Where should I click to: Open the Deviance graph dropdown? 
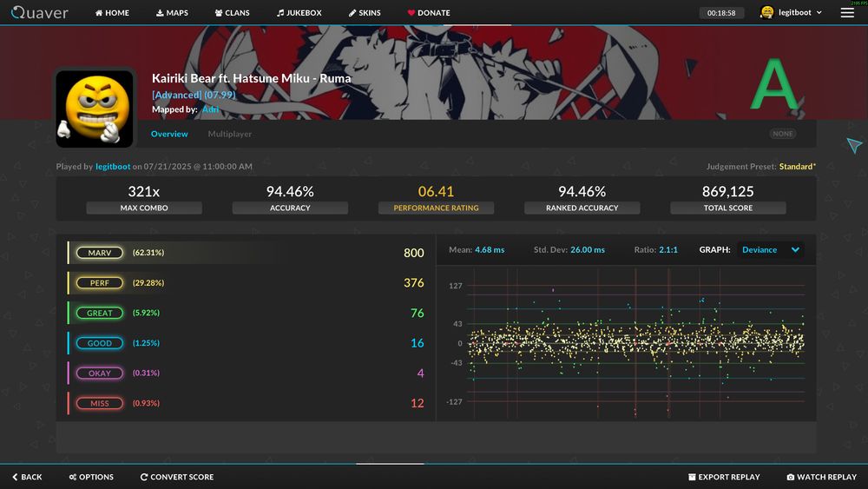(x=771, y=250)
